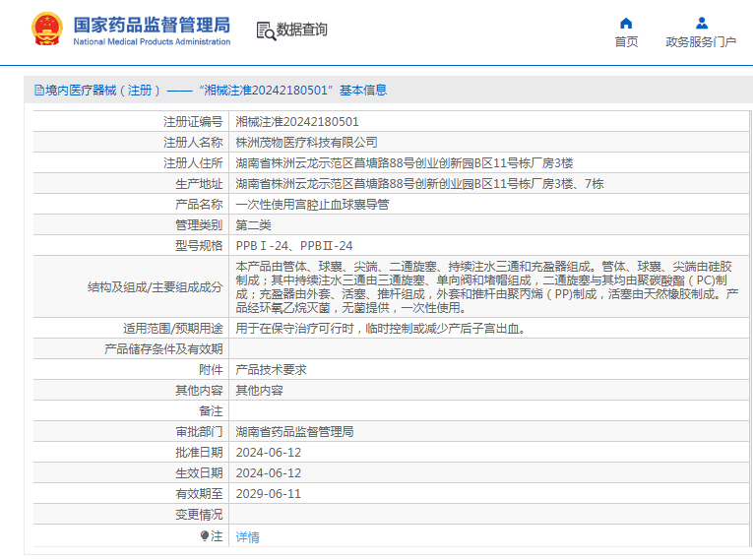Select production address ending 3楼、7栋
The height and width of the screenshot is (560, 753).
(x=419, y=184)
